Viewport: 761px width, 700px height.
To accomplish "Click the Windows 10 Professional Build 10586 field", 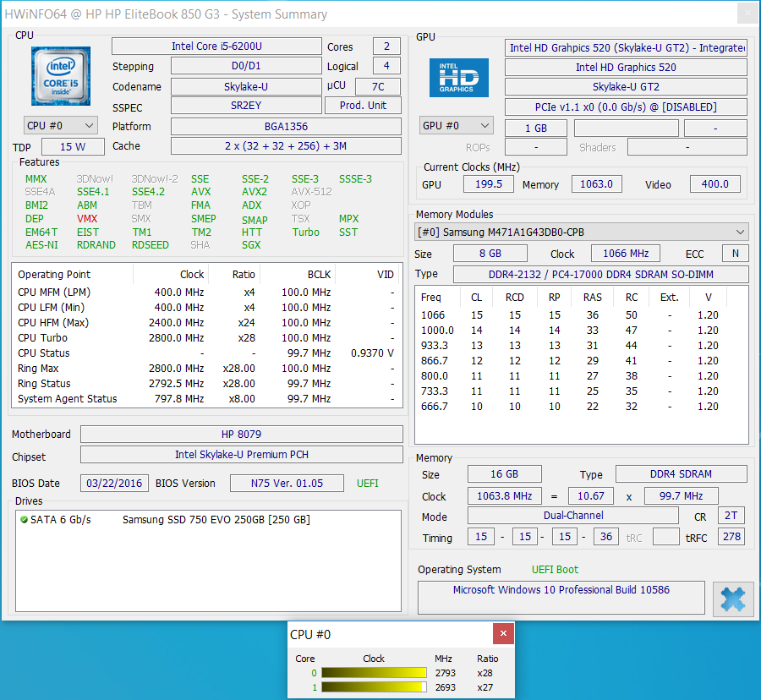I will (561, 597).
